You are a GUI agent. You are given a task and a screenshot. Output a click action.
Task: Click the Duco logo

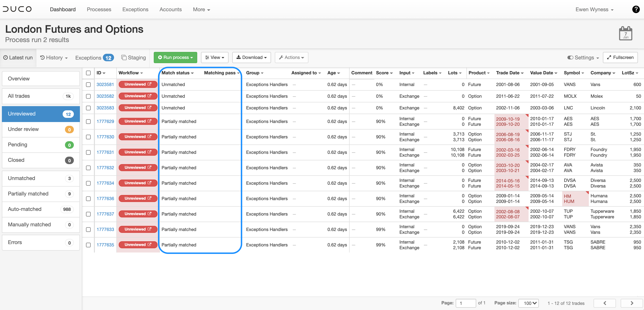(x=17, y=9)
